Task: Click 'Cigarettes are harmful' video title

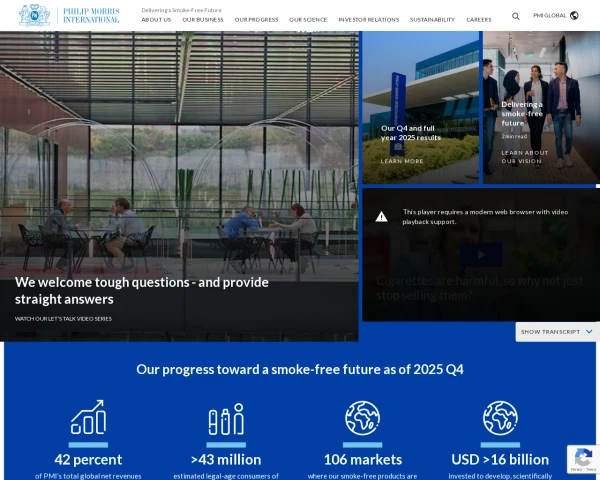Action: (479, 288)
